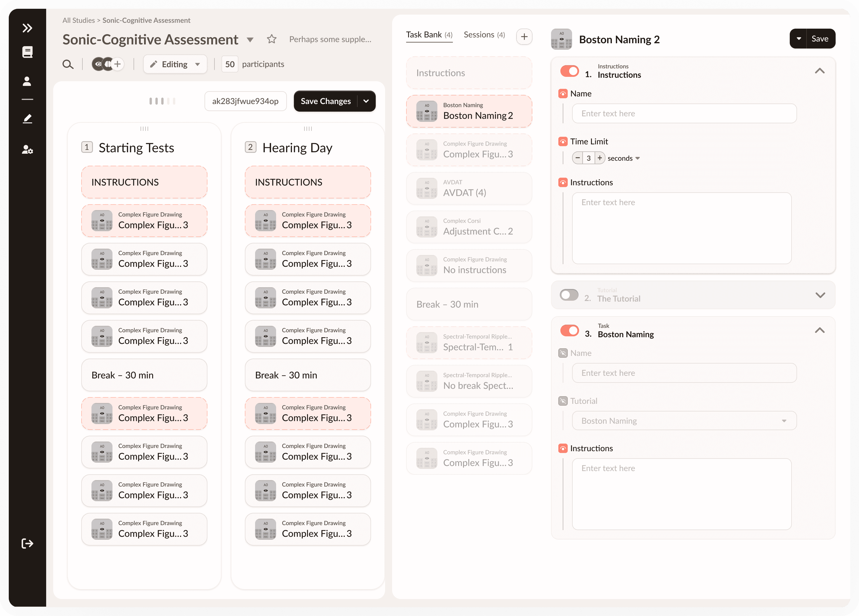Expand The Tutorial section chevron
Viewport: 859px width, 616px height.
[820, 295]
